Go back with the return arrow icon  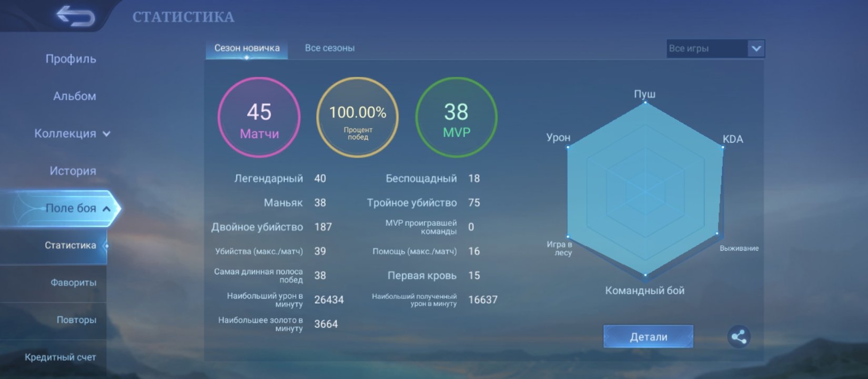[x=76, y=16]
